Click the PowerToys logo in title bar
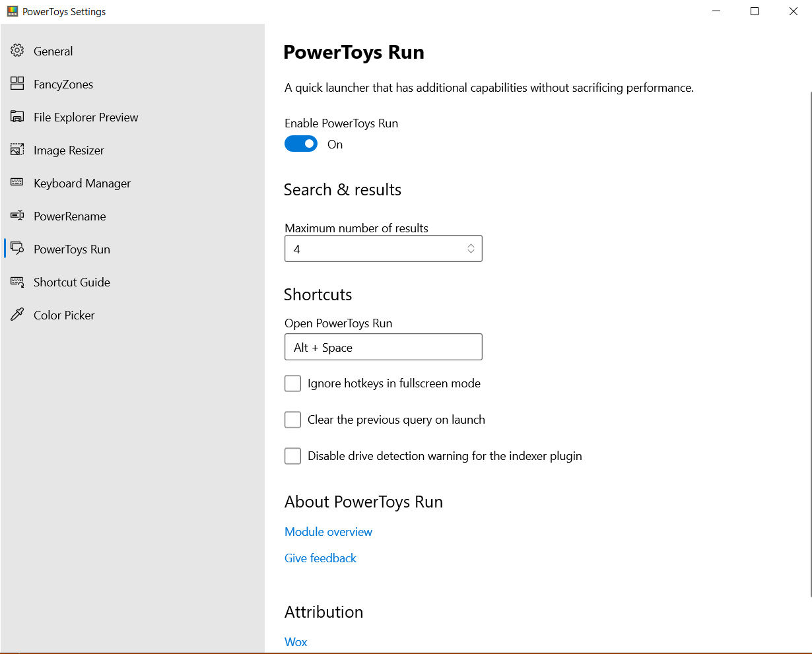Image resolution: width=812 pixels, height=654 pixels. tap(13, 11)
